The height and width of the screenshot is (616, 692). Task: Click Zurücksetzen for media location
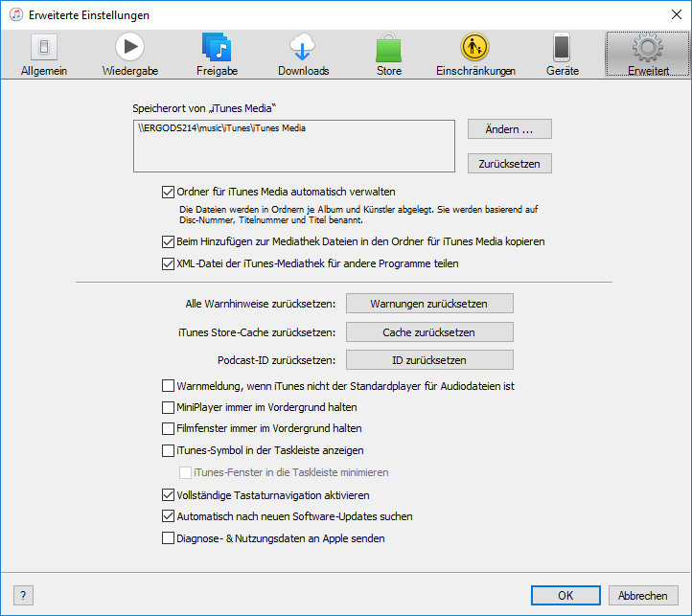coord(509,164)
